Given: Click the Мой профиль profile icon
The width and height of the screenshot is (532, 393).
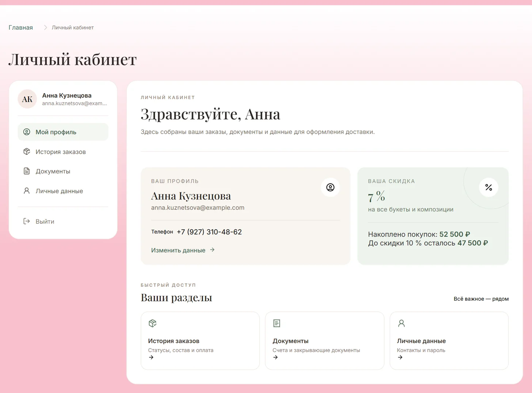Looking at the screenshot, I should (27, 132).
